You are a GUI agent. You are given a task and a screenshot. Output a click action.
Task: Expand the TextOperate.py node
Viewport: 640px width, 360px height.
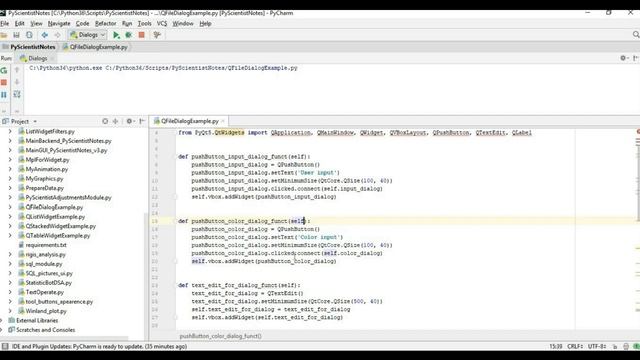coord(10,292)
